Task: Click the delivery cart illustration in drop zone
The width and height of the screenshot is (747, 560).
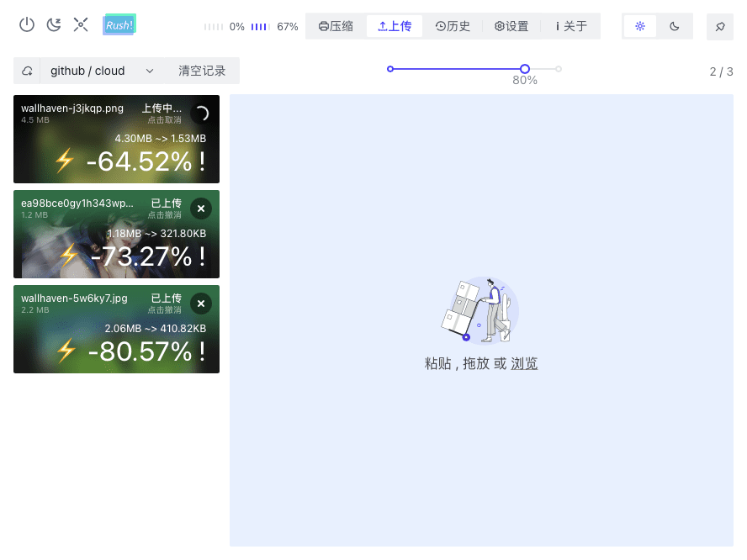Action: point(480,310)
